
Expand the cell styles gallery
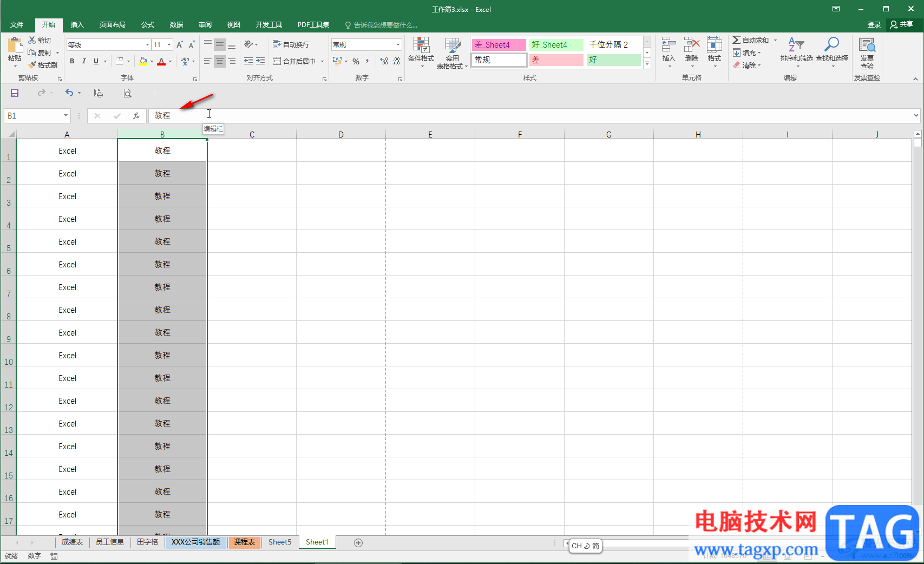pos(647,63)
